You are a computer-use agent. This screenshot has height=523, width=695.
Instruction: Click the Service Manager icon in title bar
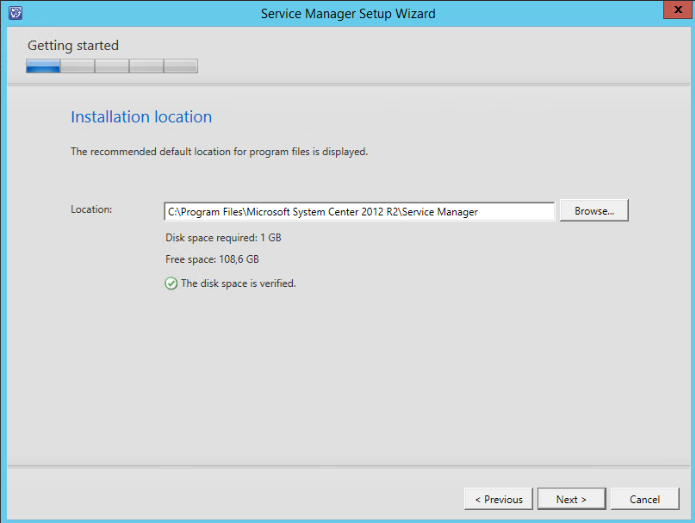click(x=14, y=13)
